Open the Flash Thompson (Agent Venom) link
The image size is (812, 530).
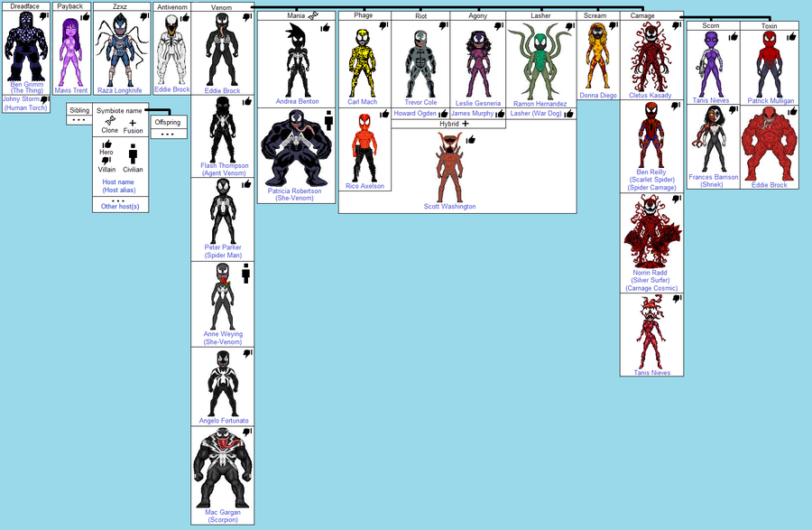(225, 170)
